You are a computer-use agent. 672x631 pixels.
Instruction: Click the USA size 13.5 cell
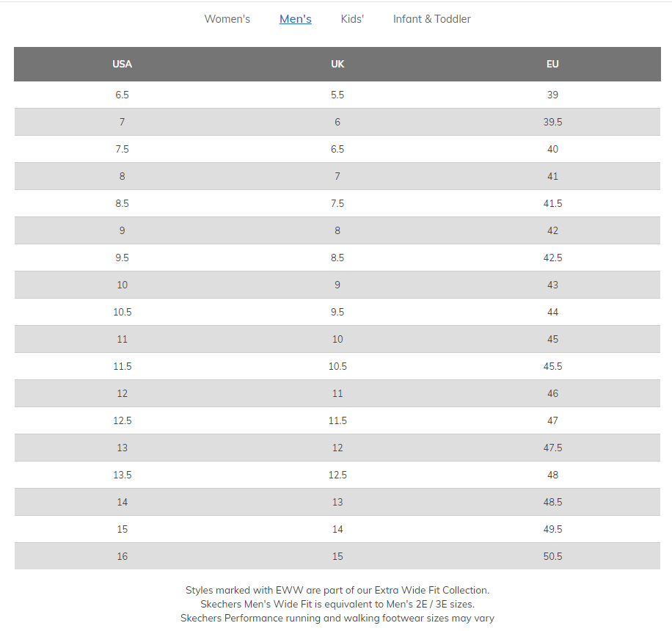pos(122,475)
